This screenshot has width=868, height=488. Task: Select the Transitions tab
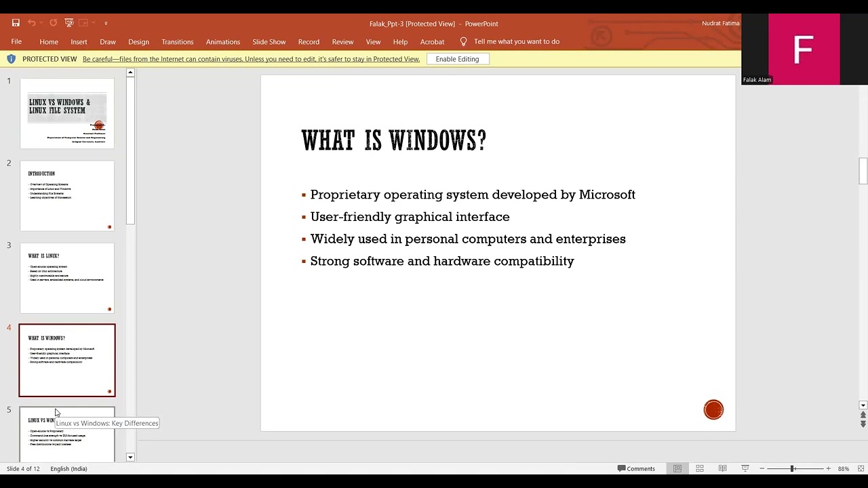tap(178, 41)
